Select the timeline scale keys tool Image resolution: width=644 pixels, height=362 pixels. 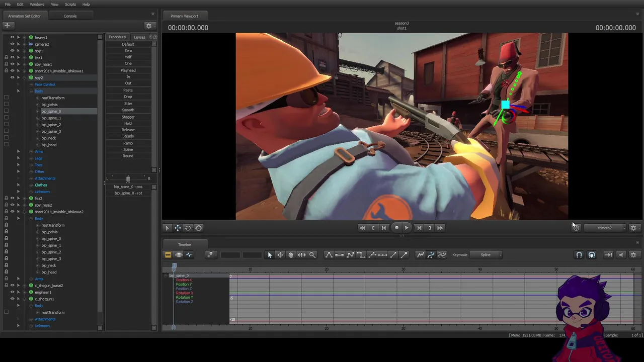tap(301, 255)
